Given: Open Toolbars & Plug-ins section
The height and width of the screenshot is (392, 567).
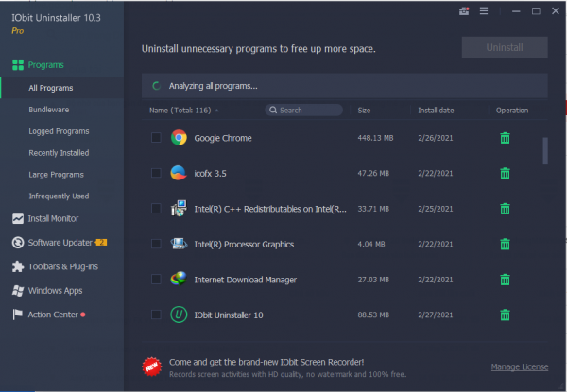Looking at the screenshot, I should pyautogui.click(x=63, y=266).
